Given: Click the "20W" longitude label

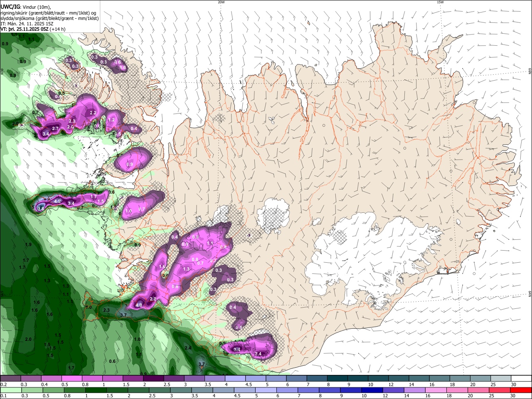Looking at the screenshot, I should pyautogui.click(x=221, y=2).
